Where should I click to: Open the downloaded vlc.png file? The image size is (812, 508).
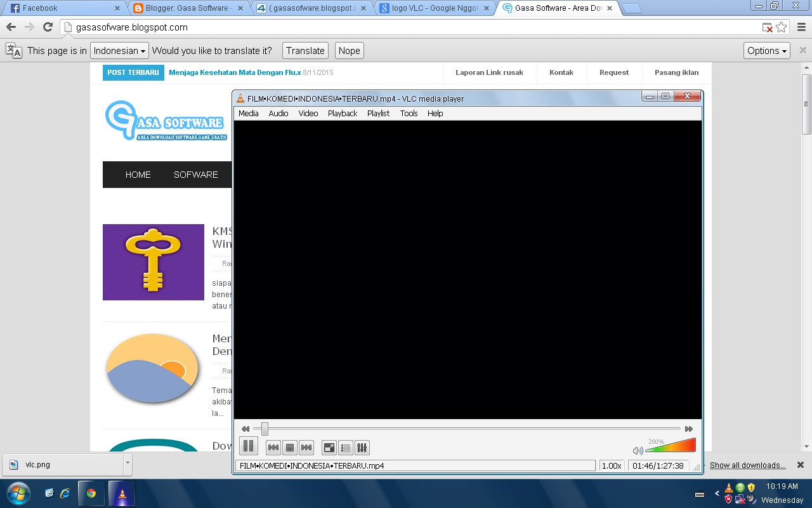(x=63, y=465)
